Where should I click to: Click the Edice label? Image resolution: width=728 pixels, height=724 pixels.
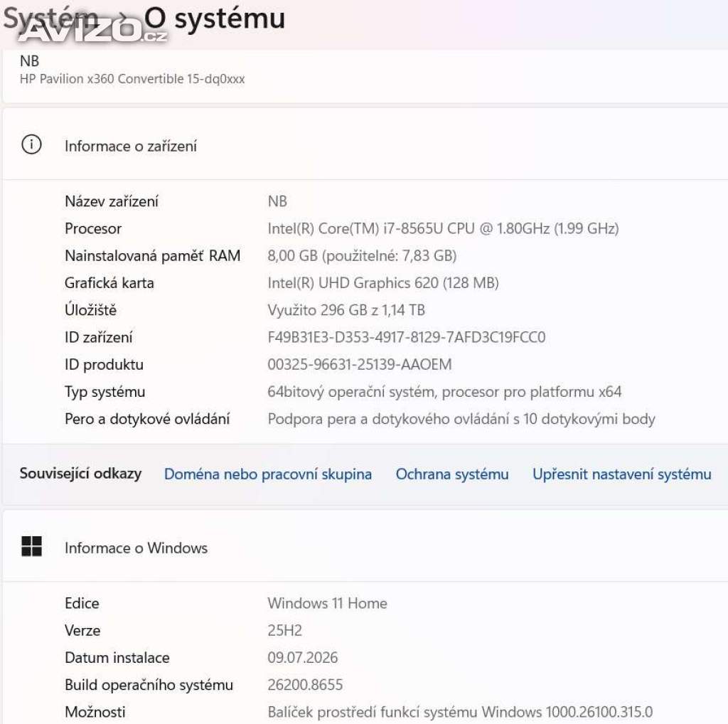click(x=82, y=603)
